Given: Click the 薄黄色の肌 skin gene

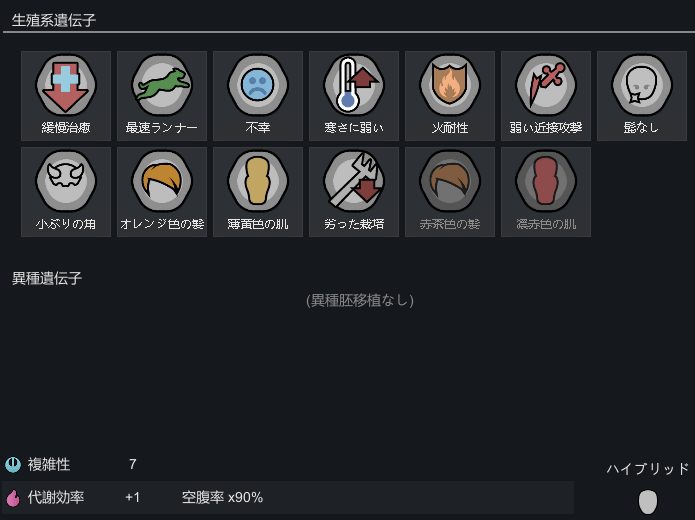Looking at the screenshot, I should (258, 192).
